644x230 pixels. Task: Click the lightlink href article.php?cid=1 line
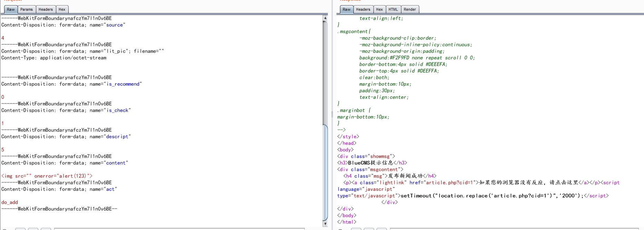pos(481,183)
